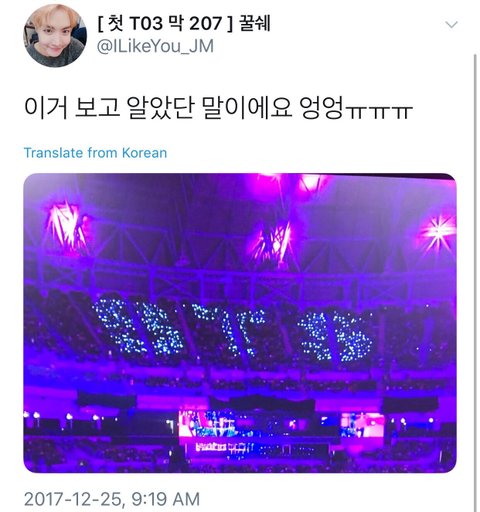The height and width of the screenshot is (512, 480).
Task: Click the upper seating tier left of the lettering
Action: coord(58,320)
